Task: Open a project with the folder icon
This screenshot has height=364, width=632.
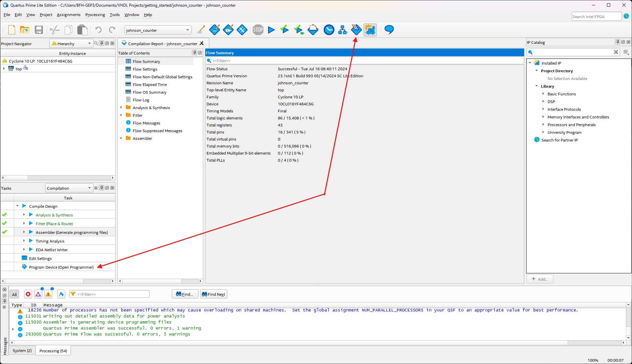Action: (x=25, y=30)
